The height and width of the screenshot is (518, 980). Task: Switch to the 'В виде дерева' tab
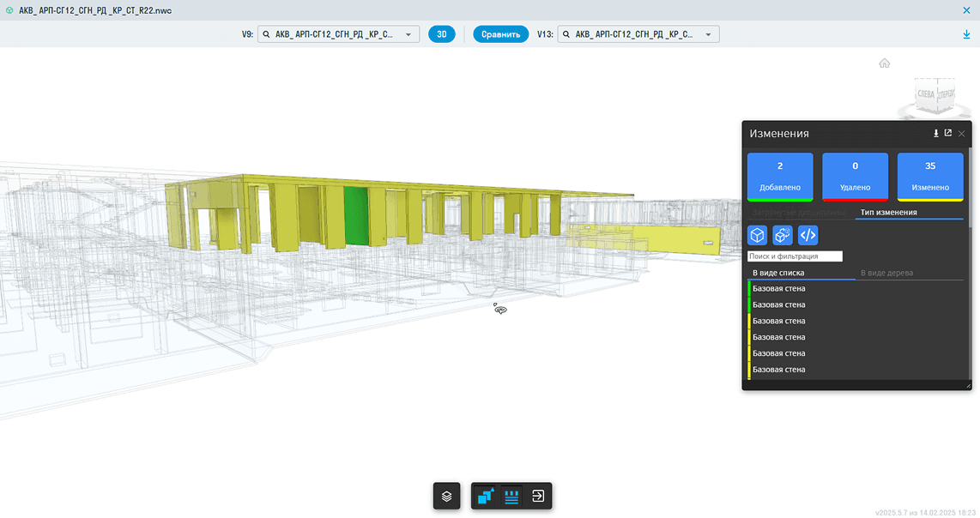tap(886, 273)
